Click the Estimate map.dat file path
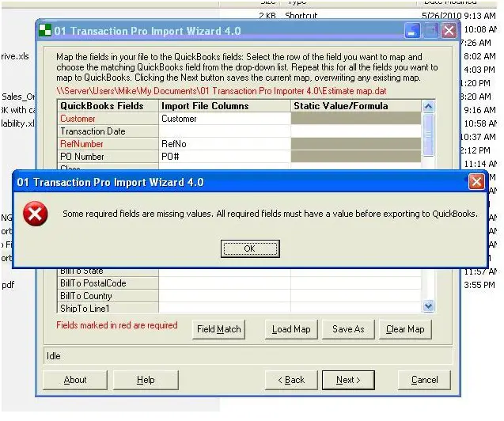Viewport: 504px width, 421px height. tap(222, 91)
